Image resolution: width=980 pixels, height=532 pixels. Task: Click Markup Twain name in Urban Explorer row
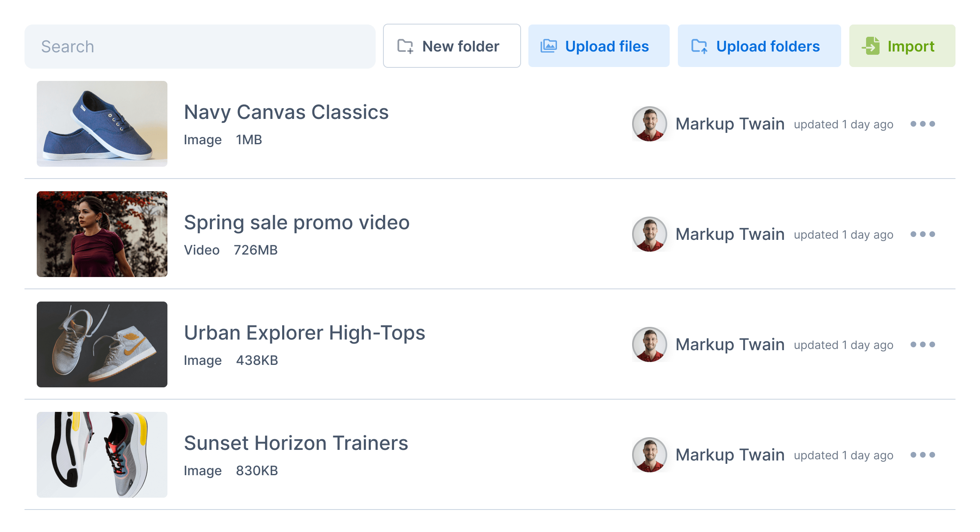click(730, 344)
